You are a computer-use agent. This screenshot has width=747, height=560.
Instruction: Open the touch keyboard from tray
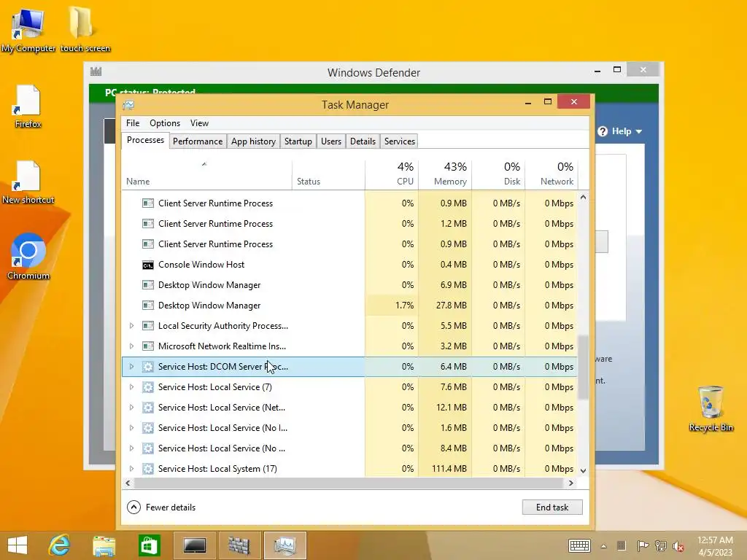click(579, 545)
